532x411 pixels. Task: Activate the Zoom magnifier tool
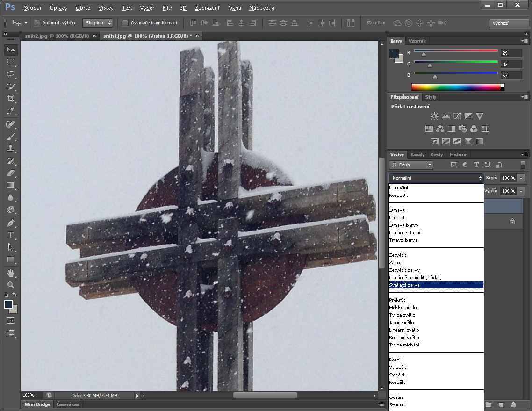click(x=11, y=285)
